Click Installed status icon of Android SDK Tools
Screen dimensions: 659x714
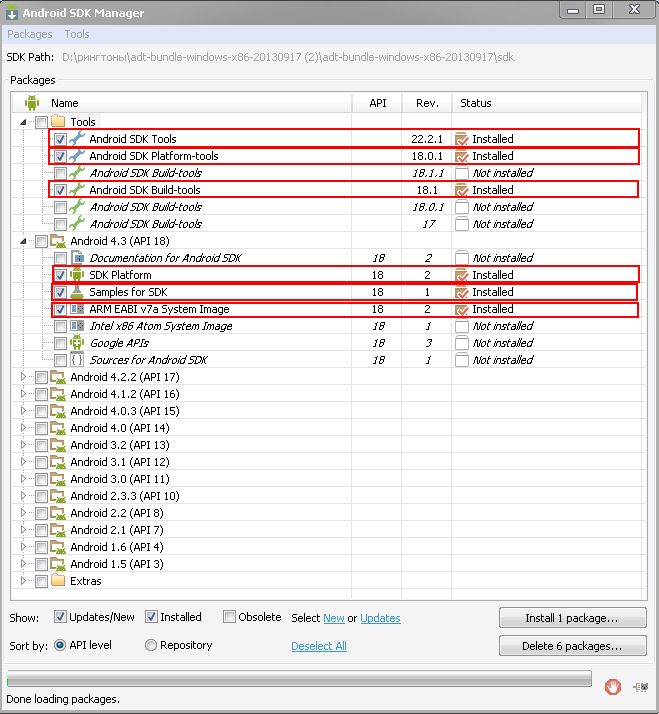coord(462,139)
